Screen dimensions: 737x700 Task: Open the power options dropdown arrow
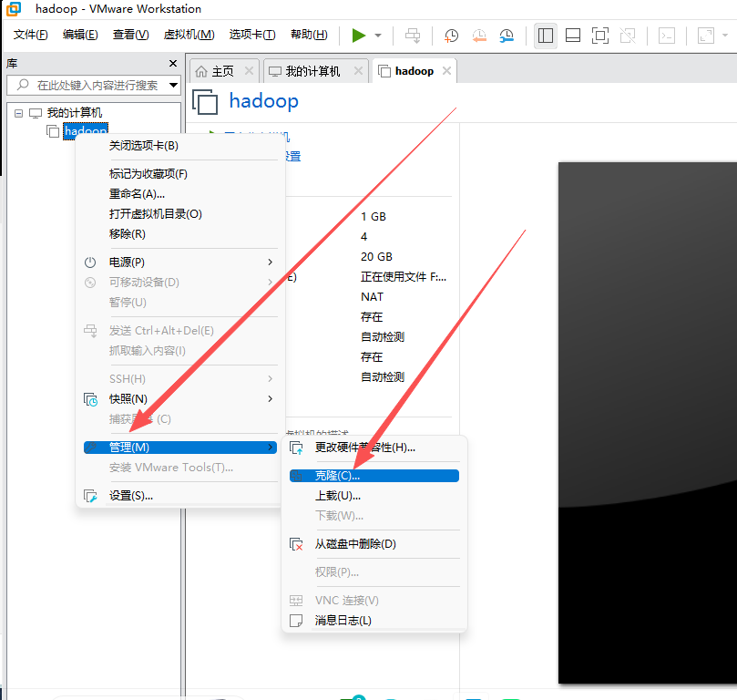[x=378, y=36]
